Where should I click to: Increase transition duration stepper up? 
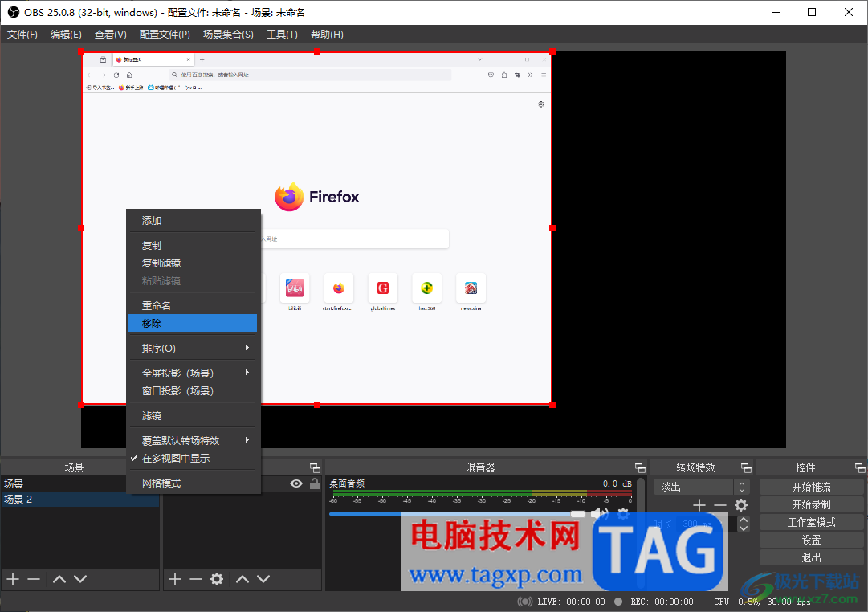744,520
